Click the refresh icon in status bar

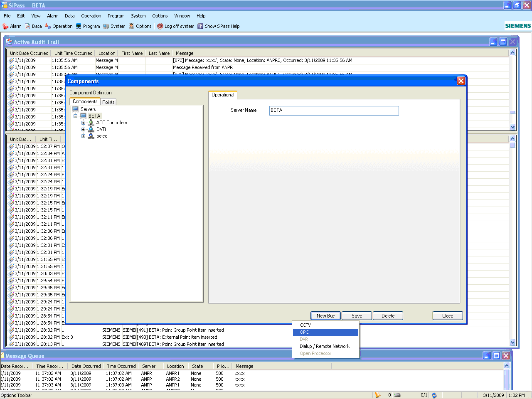[x=434, y=395]
